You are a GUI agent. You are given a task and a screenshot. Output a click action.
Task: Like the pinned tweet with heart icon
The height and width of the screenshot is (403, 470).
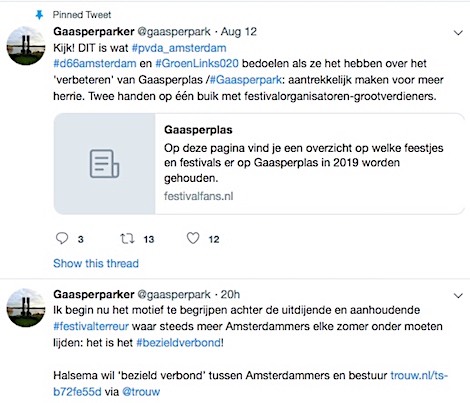click(x=193, y=238)
